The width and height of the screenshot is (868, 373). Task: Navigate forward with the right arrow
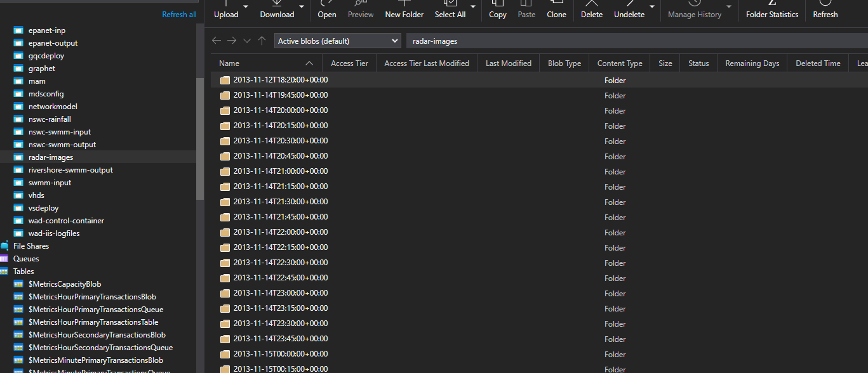(232, 41)
